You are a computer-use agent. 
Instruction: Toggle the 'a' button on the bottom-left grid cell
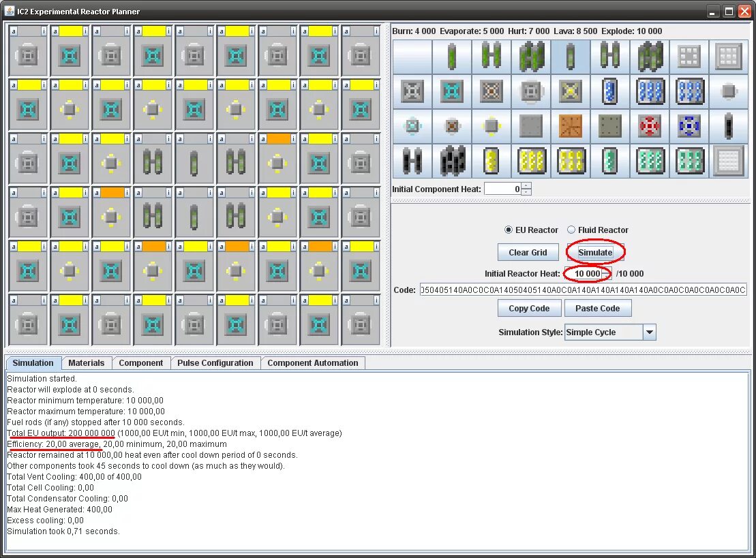14,300
